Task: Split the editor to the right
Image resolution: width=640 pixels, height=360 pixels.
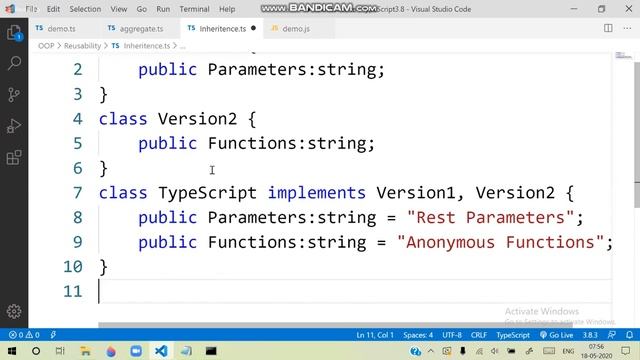Action: click(x=608, y=28)
